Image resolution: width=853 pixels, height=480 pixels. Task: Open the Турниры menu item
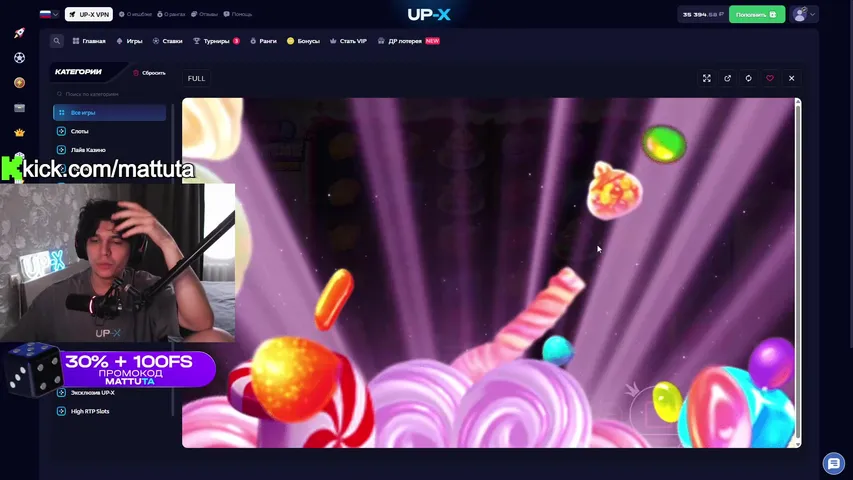pos(216,41)
